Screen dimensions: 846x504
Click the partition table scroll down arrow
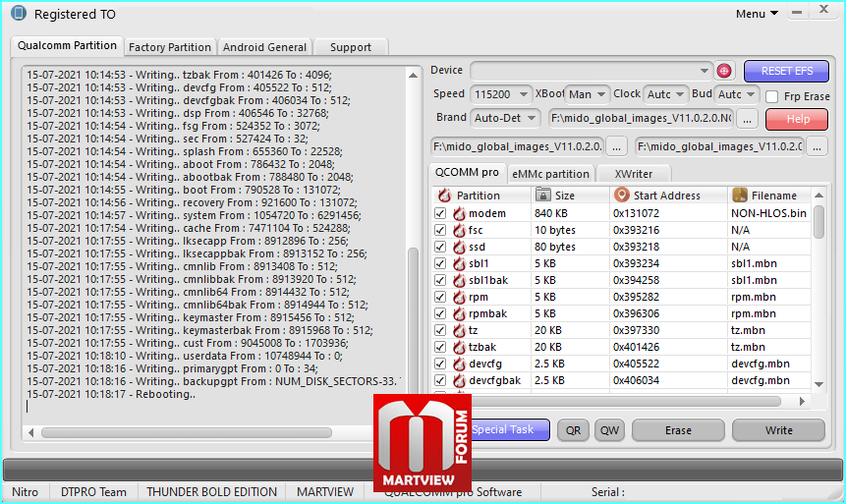[x=819, y=385]
